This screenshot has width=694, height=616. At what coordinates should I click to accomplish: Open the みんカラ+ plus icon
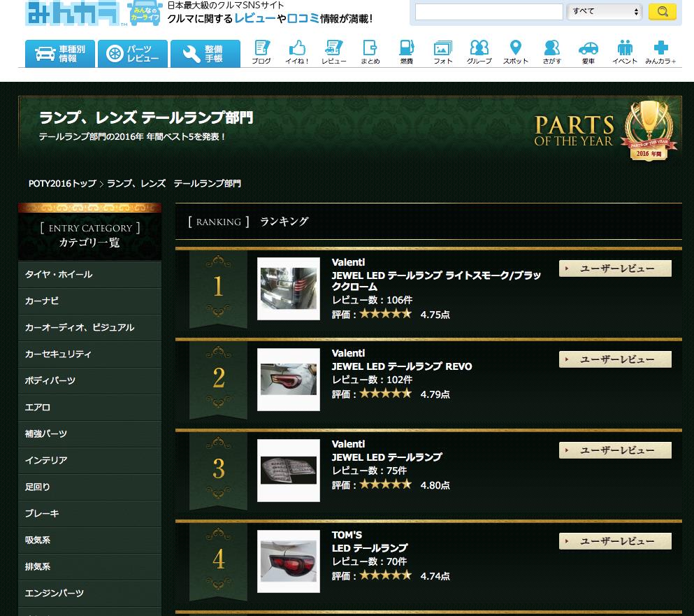point(660,52)
